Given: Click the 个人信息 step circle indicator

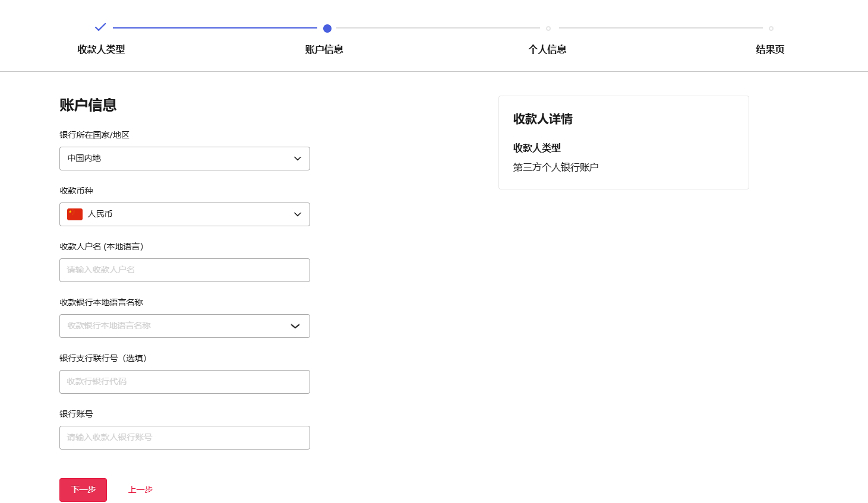Looking at the screenshot, I should point(548,29).
